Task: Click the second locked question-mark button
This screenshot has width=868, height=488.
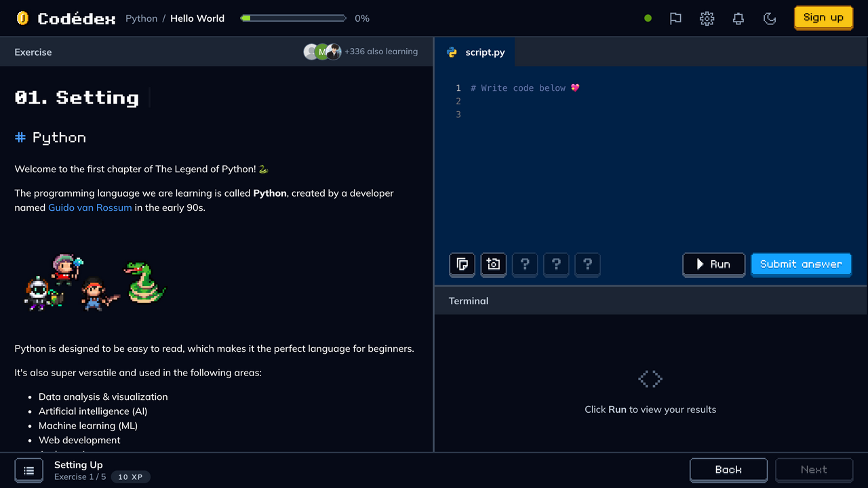Action: [x=556, y=264]
